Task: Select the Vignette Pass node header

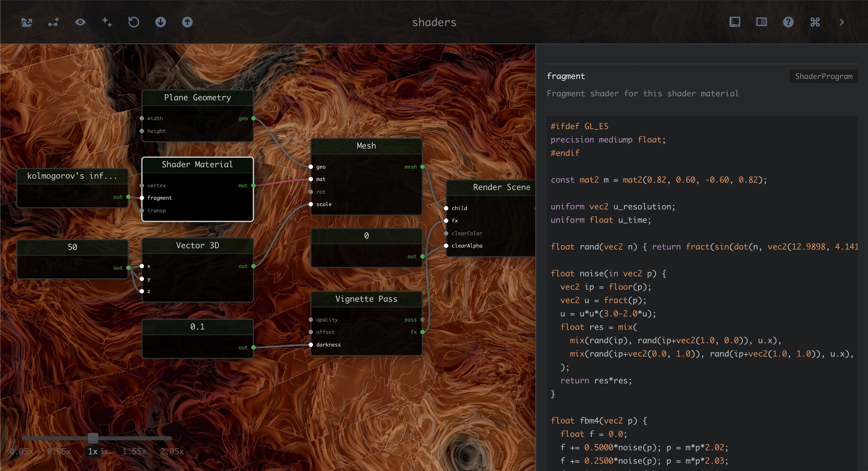Action: (x=366, y=299)
